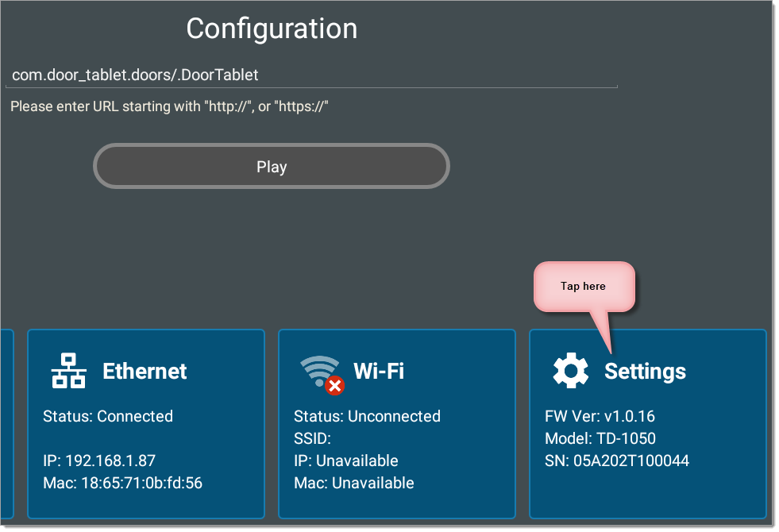
Task: Click the Ethernet Mac address line
Action: point(123,484)
